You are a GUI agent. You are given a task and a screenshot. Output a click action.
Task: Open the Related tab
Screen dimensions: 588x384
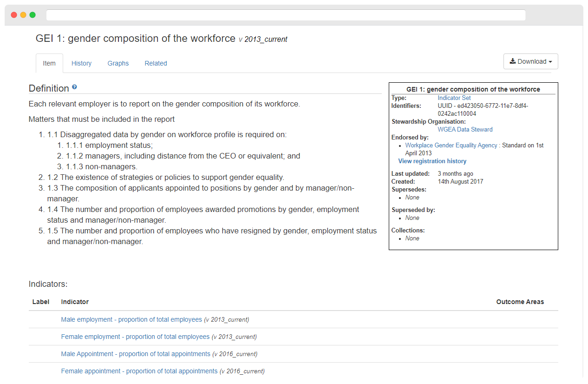point(156,63)
